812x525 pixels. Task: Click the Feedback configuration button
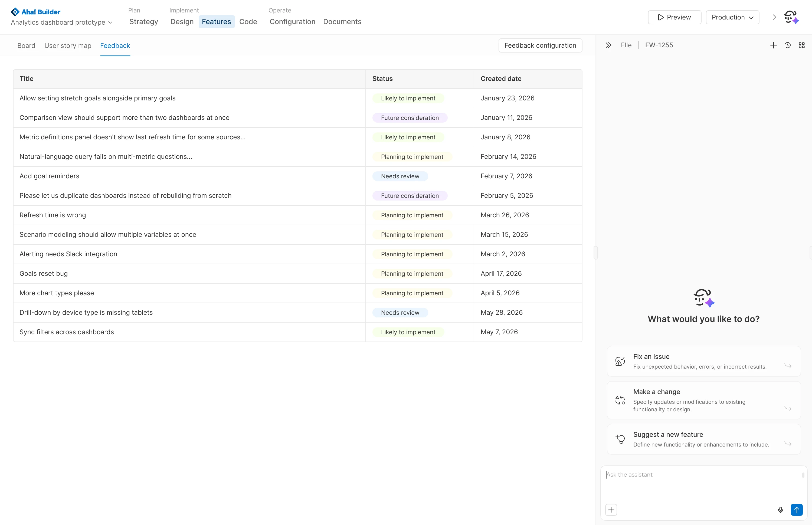540,45
